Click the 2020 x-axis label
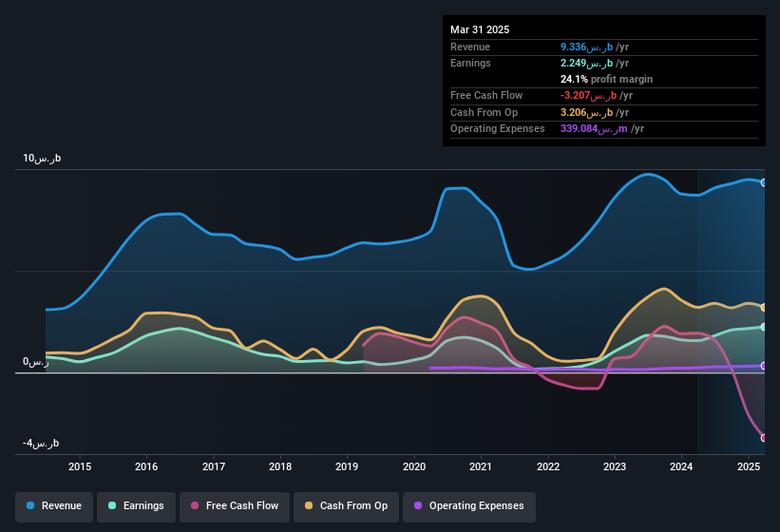The width and height of the screenshot is (780, 532). pos(414,466)
